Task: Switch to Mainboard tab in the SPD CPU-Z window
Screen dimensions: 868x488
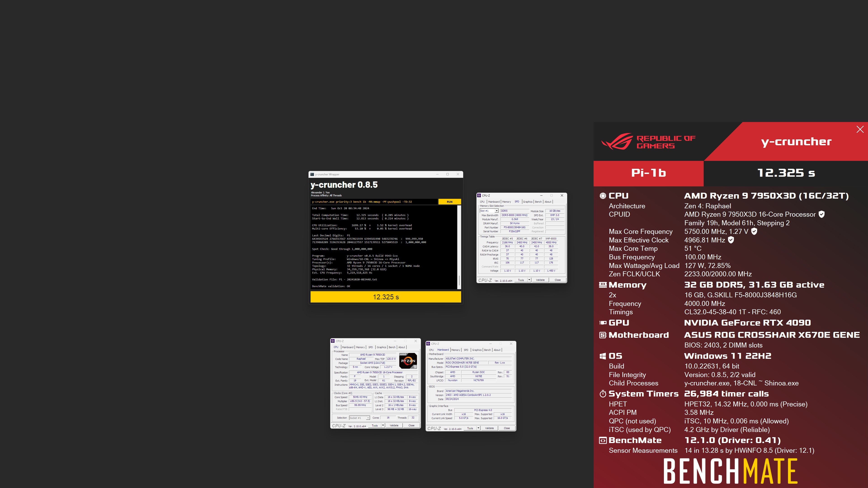Action: coord(494,202)
